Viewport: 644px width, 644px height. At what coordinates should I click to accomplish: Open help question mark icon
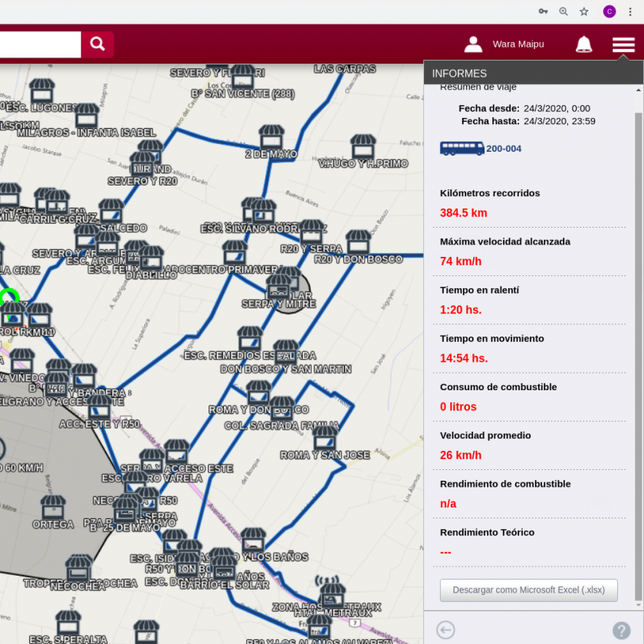pos(621,630)
